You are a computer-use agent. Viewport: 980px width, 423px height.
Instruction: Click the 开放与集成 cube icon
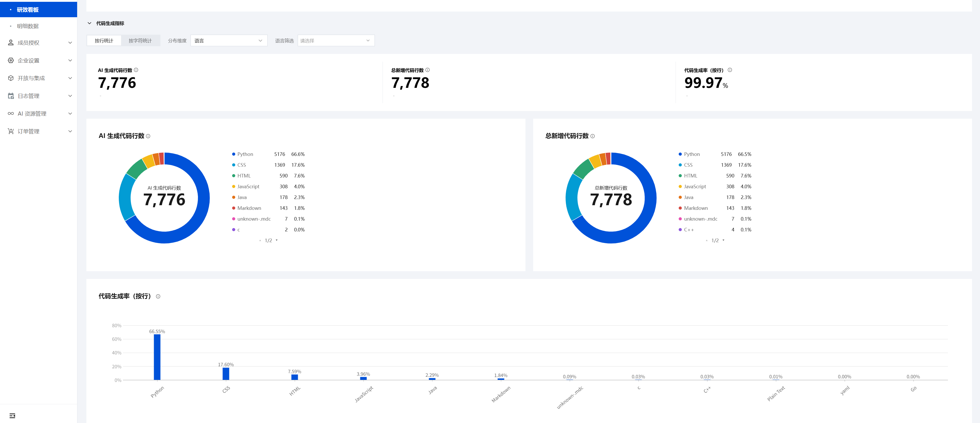11,78
